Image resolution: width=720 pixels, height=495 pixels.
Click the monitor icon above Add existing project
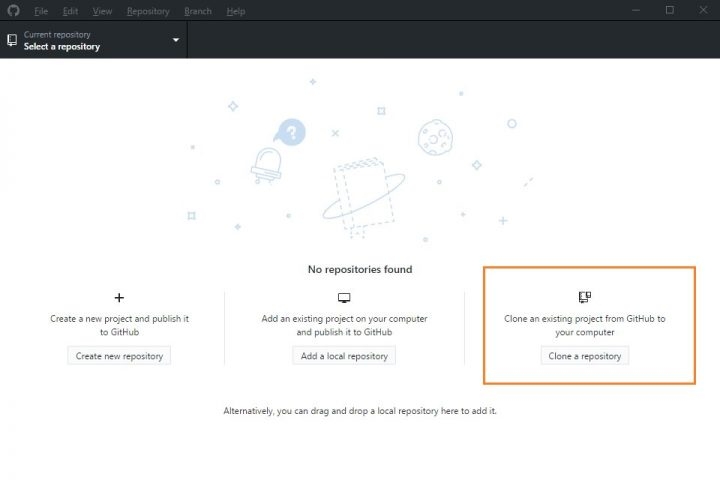point(344,298)
